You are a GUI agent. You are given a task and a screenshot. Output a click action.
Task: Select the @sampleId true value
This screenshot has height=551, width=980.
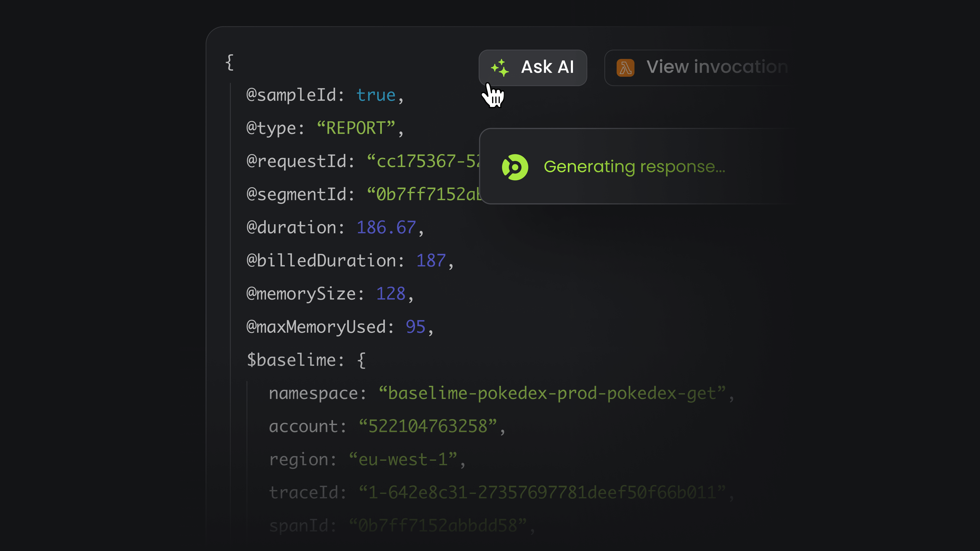pos(375,95)
